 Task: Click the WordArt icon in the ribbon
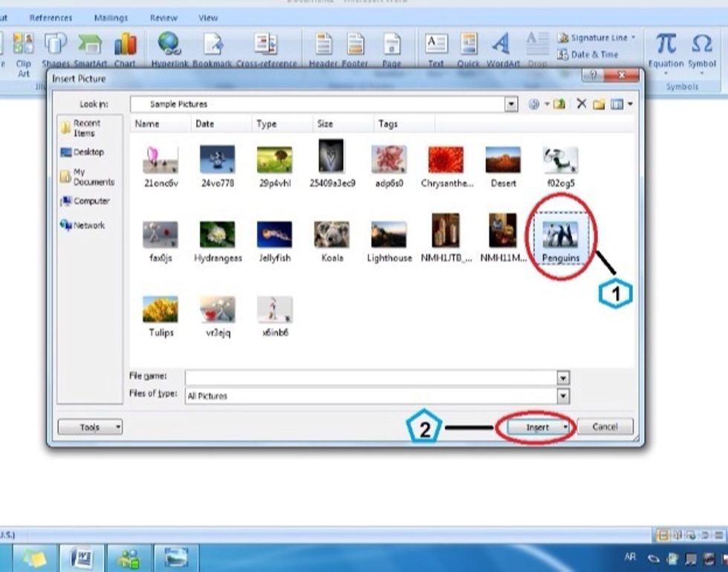pos(501,45)
